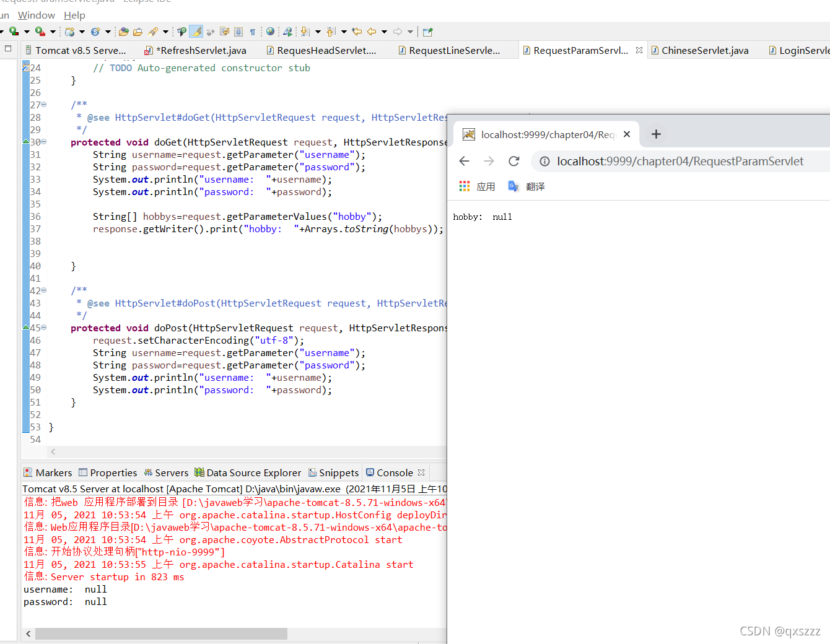Expand the Back history dropdown arrow
This screenshot has width=830, height=644.
pos(384,32)
